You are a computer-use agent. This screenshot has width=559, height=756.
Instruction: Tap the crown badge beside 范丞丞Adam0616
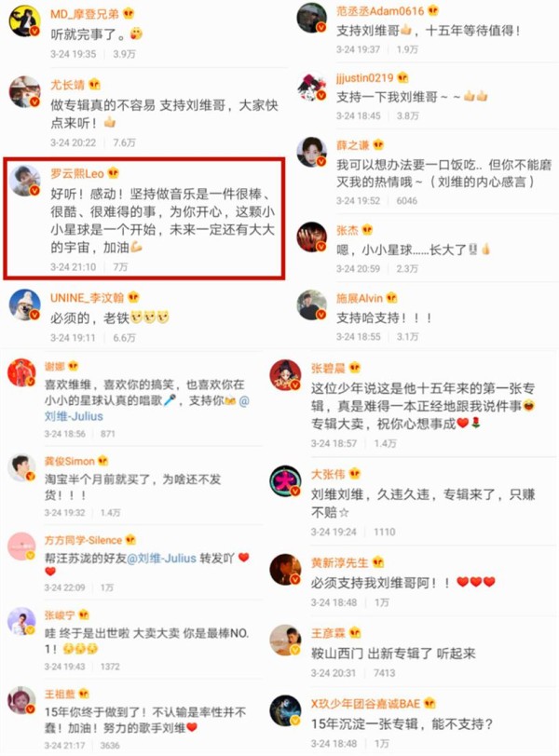click(x=432, y=10)
